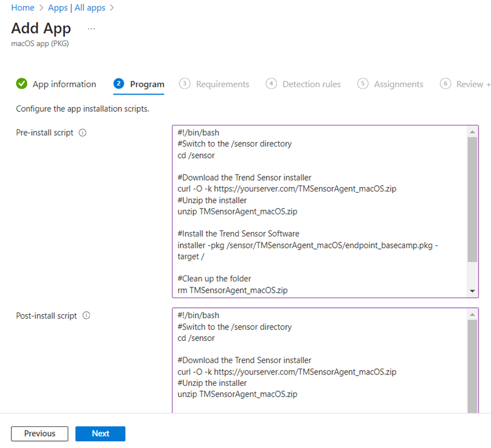Navigate to Home breadcrumb link
Screen dimensions: 491x448
pyautogui.click(x=23, y=7)
